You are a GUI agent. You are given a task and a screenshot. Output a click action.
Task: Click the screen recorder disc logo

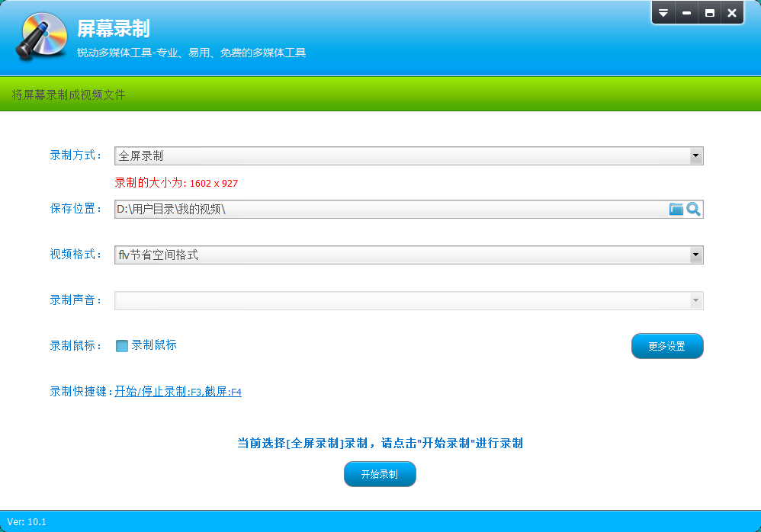[41, 37]
